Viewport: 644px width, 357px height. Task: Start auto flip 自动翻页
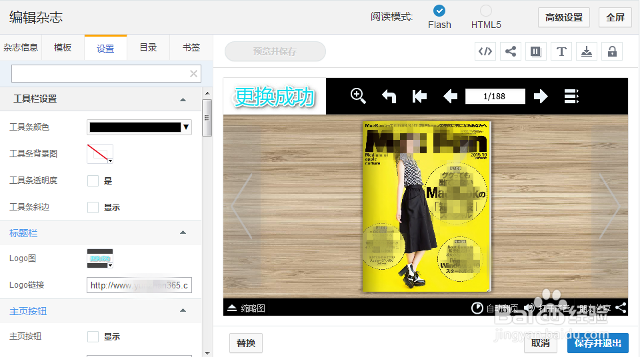[495, 308]
